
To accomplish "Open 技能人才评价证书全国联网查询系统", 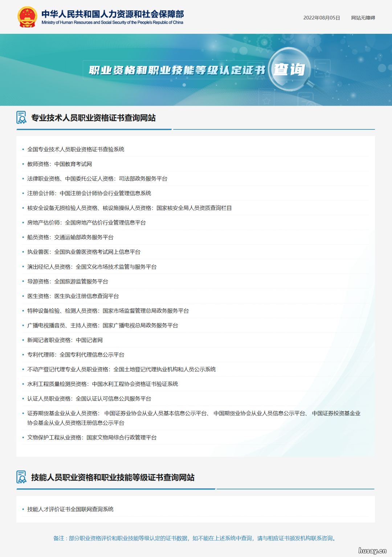I will (x=70, y=509).
